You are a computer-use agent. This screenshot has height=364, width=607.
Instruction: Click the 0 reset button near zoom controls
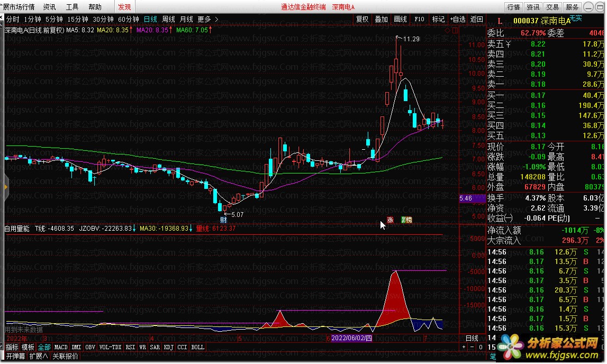481,347
